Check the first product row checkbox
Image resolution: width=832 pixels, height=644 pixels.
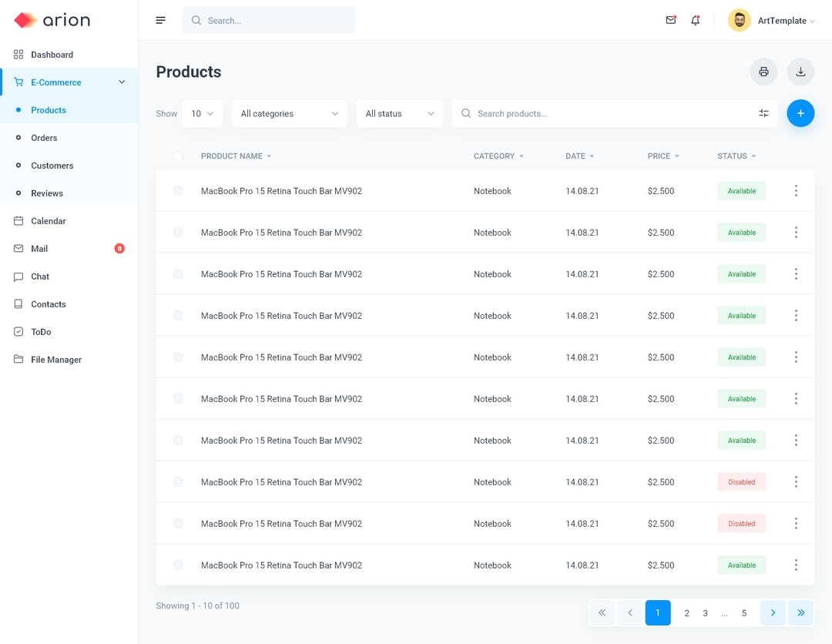click(x=178, y=190)
